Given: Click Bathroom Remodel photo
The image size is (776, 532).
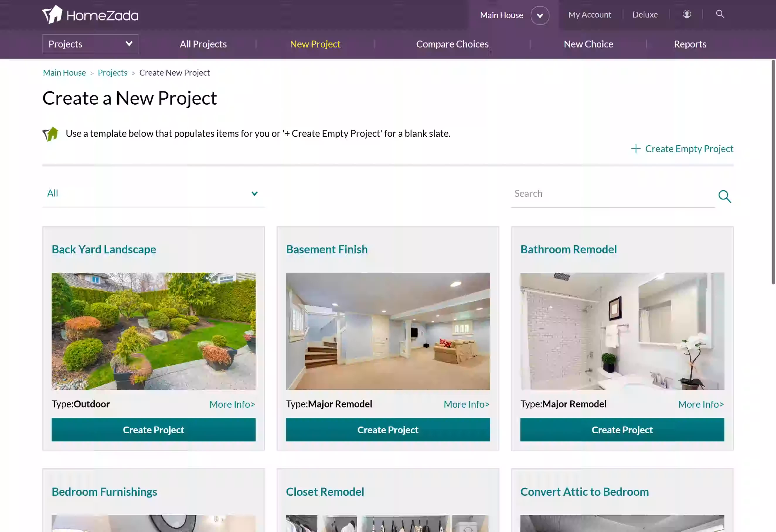Looking at the screenshot, I should tap(622, 331).
